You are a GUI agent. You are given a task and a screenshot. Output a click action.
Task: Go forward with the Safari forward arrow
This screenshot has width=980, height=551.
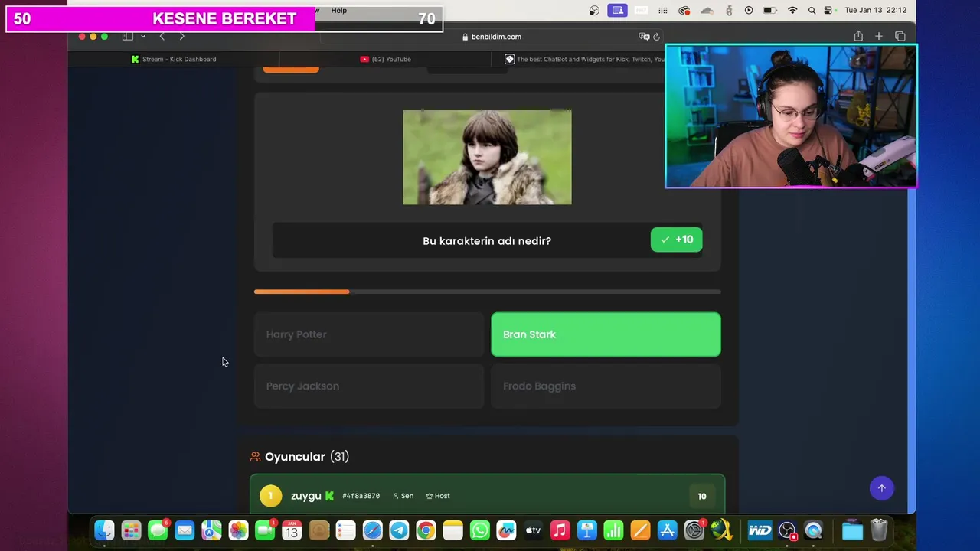click(x=181, y=36)
